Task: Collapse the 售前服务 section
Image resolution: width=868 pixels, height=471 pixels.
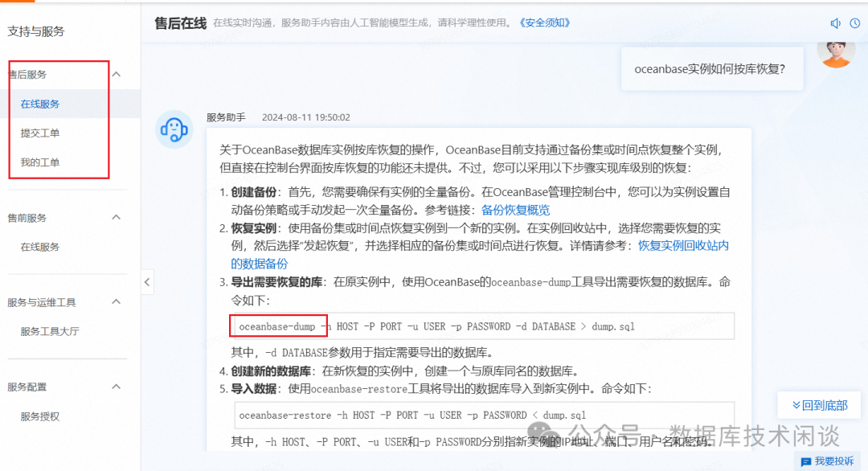Action: coord(117,217)
